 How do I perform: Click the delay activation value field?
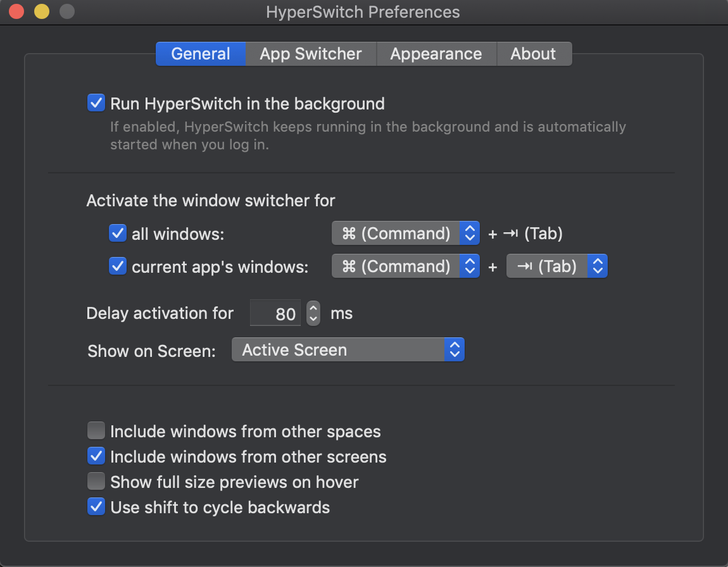tap(275, 313)
